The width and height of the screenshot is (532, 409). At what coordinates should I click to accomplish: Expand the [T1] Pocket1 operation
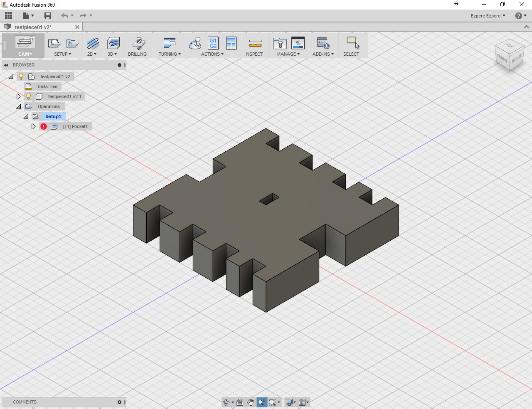coord(34,126)
